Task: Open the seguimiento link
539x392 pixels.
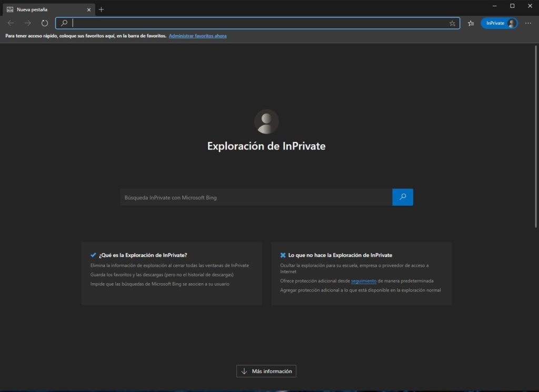Action: click(364, 280)
